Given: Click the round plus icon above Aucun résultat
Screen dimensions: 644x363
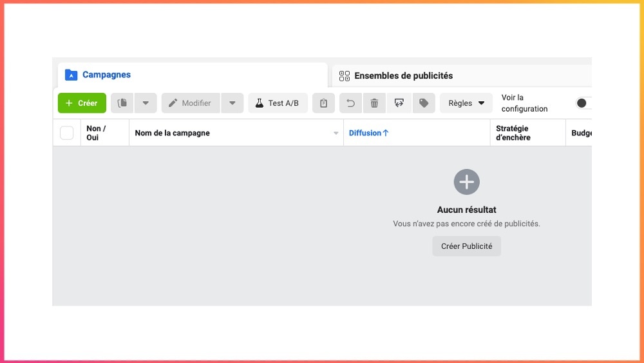Looking at the screenshot, I should (466, 182).
